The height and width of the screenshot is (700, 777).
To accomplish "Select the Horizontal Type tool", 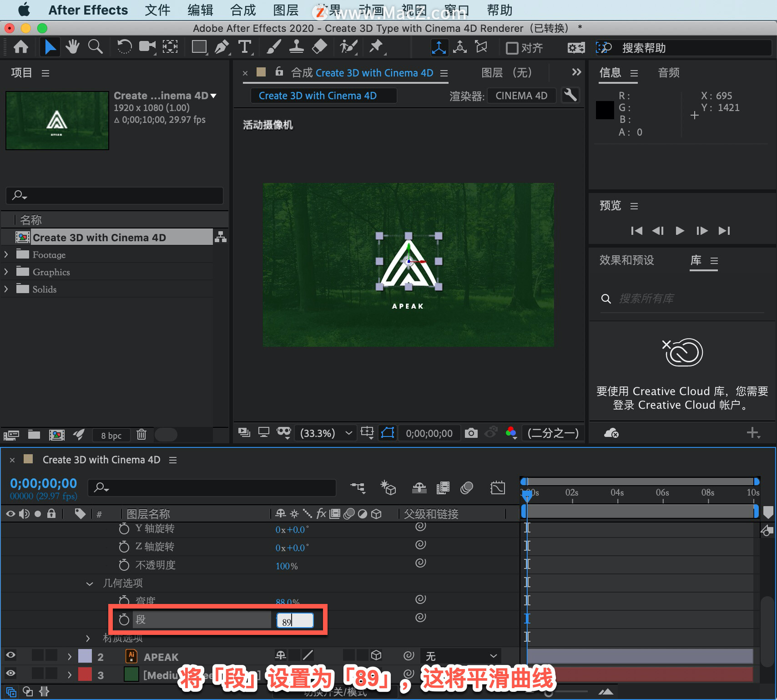I will click(x=245, y=46).
